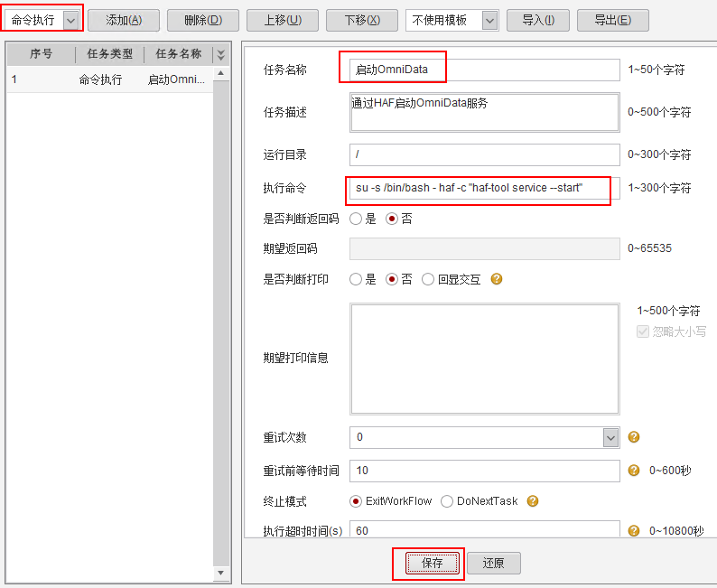
Task: Focus 执行命令 input field
Action: pyautogui.click(x=485, y=189)
